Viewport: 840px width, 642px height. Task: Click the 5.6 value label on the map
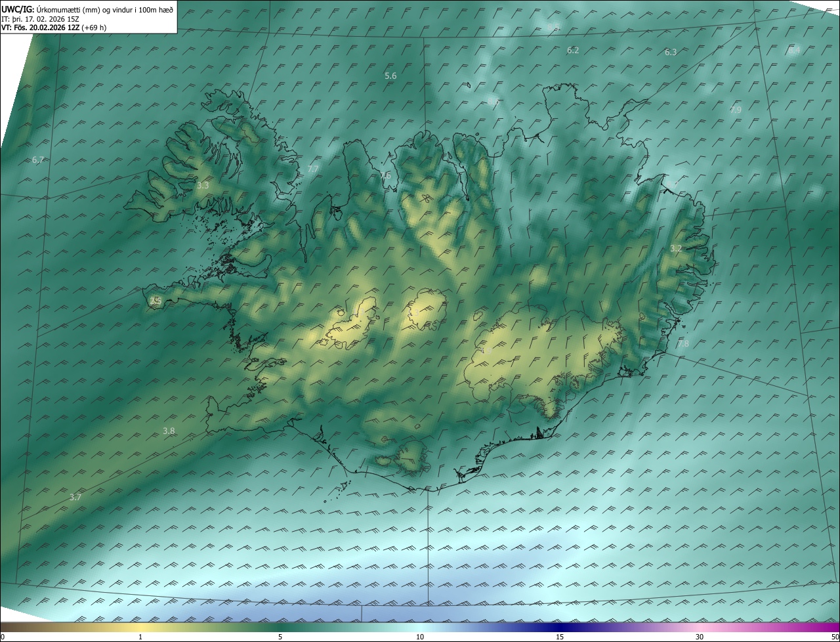(x=390, y=76)
